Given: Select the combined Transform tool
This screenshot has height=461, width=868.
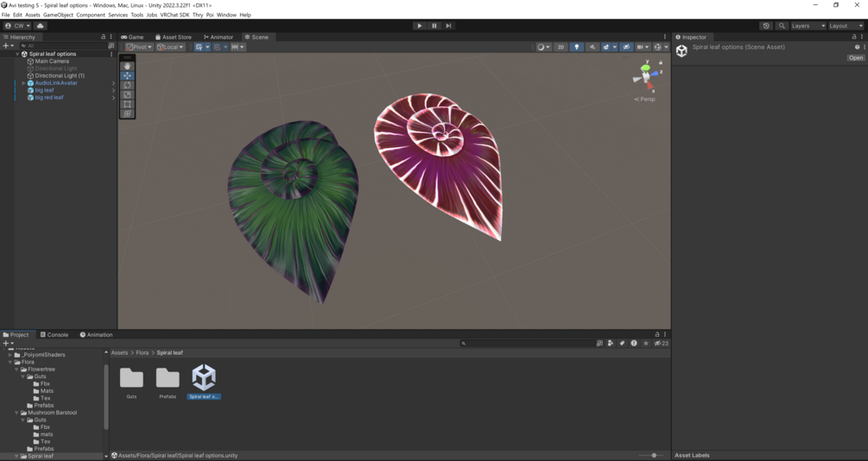Looking at the screenshot, I should (127, 113).
